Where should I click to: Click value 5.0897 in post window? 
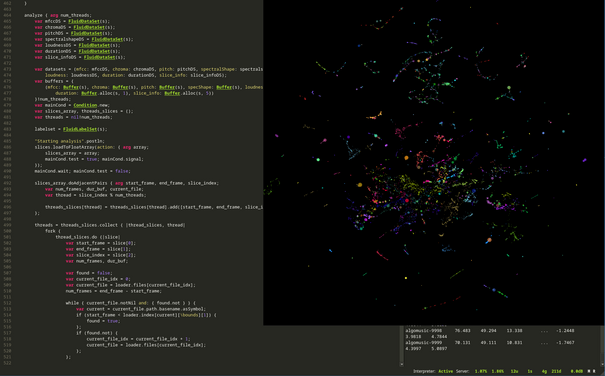click(439, 349)
